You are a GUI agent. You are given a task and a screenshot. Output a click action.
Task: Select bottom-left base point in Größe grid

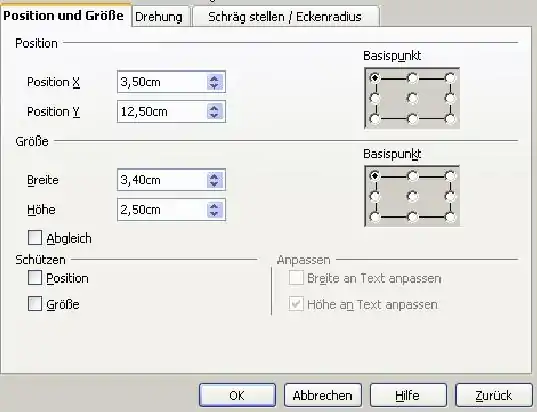coord(375,217)
